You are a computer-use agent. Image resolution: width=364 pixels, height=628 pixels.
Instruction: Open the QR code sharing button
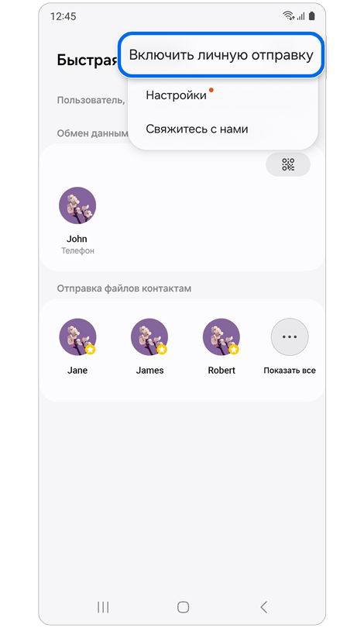click(x=288, y=164)
